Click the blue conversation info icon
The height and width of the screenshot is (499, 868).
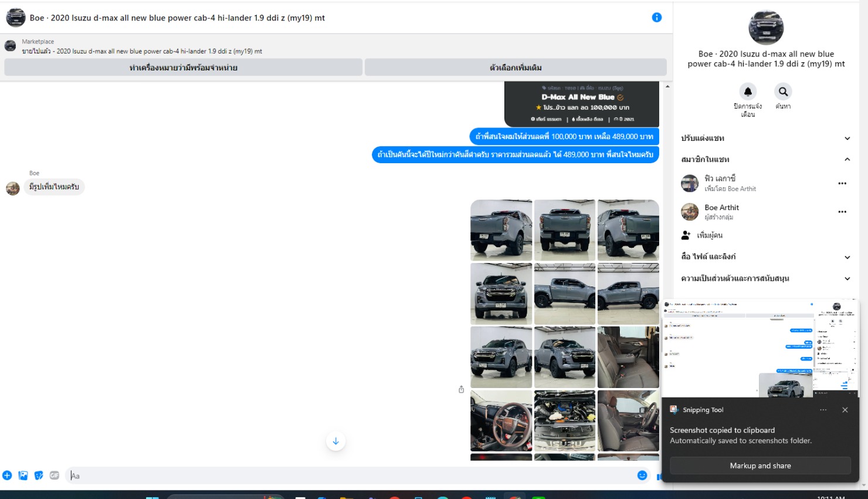tap(657, 18)
